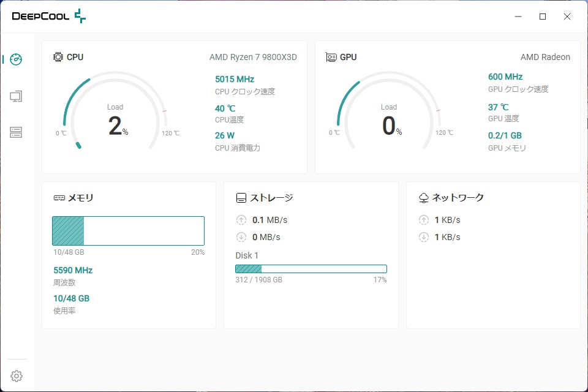
Task: Click the memory module icon
Action: coord(59,198)
